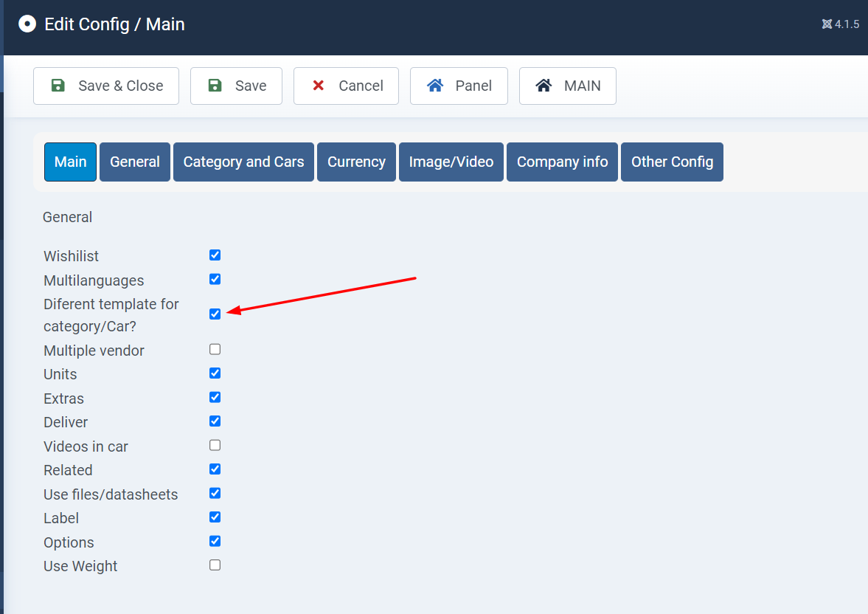Click the Save & Close button

[x=105, y=86]
